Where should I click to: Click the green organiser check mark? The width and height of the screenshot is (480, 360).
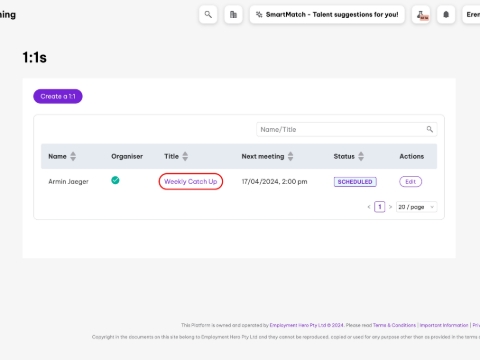(x=115, y=180)
